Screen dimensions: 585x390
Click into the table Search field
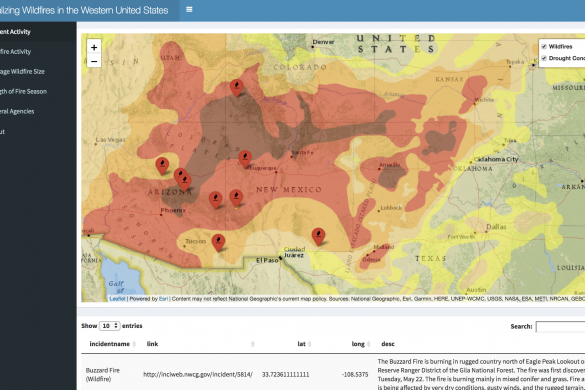click(560, 327)
